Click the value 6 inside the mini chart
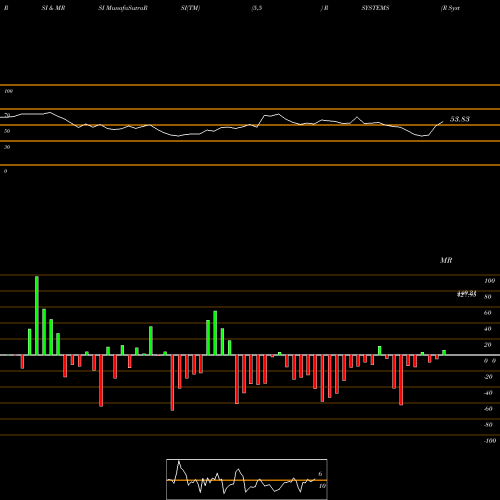The width and height of the screenshot is (500, 500). point(320,474)
